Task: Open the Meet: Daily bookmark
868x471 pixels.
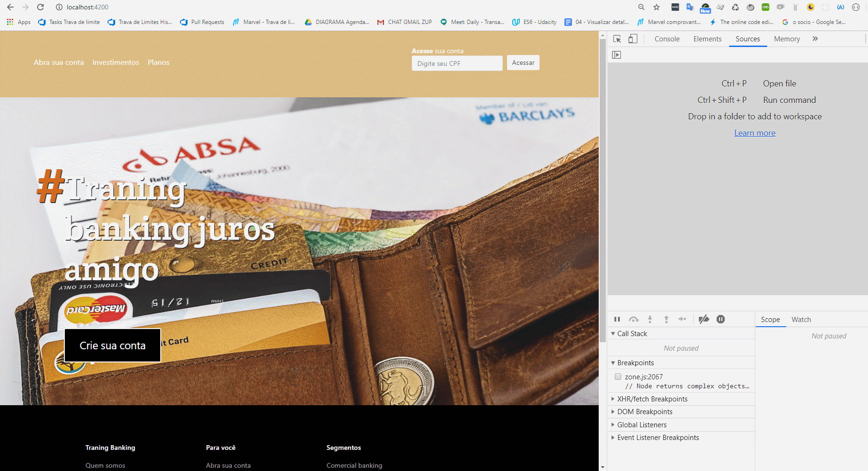Action: pos(472,22)
